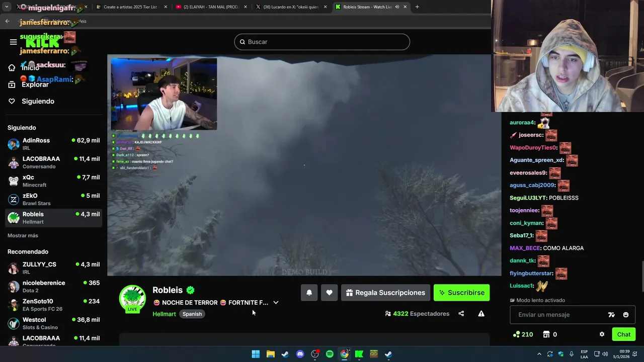Expand the stream title dropdown chevron

pos(276,303)
